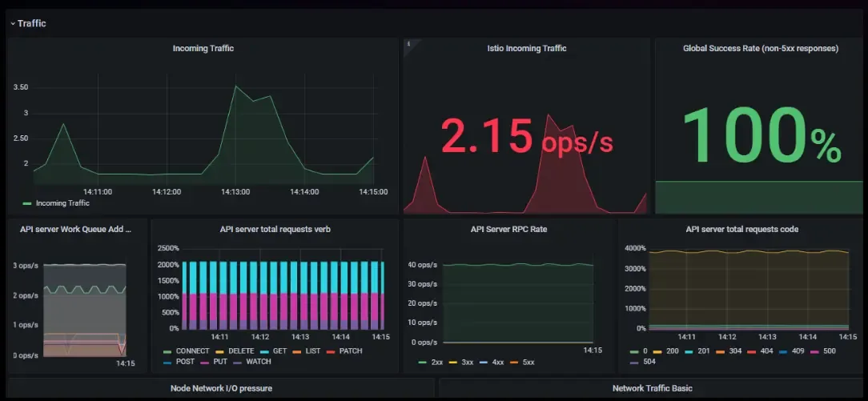Toggle the CONNECT legend series

point(187,351)
